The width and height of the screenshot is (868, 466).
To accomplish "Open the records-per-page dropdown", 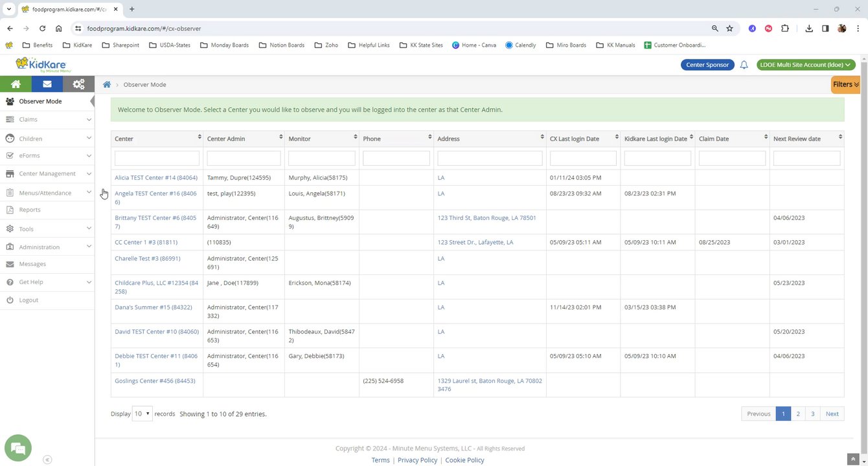I will (x=142, y=414).
